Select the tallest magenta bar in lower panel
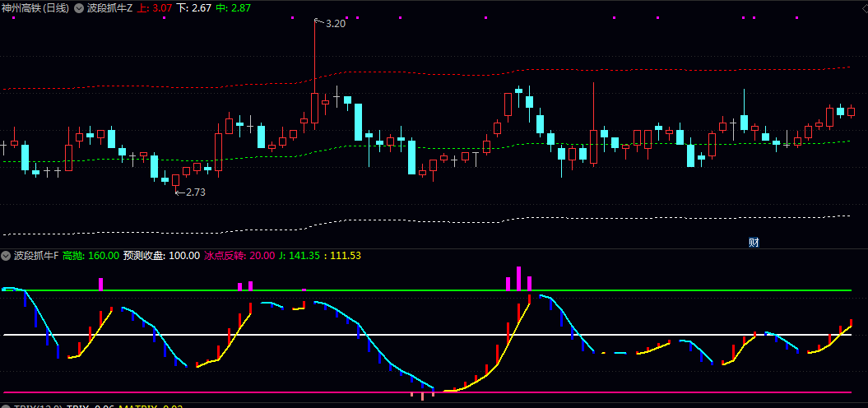 [518, 279]
